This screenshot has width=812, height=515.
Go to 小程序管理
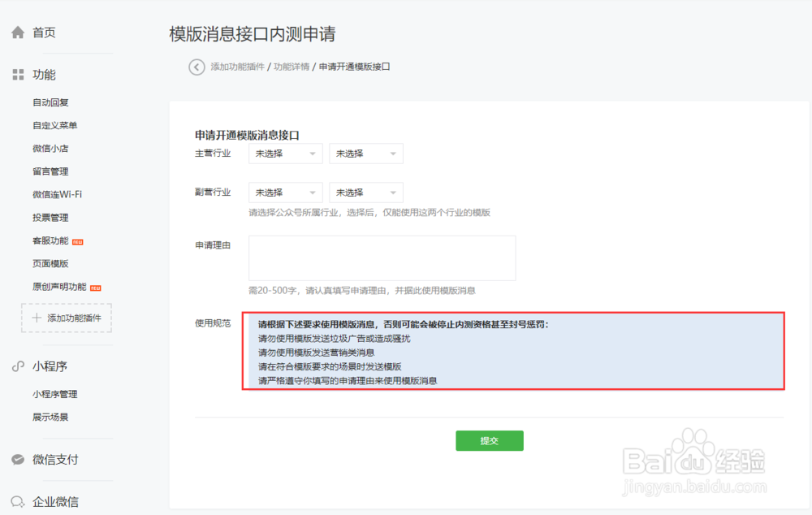[55, 394]
